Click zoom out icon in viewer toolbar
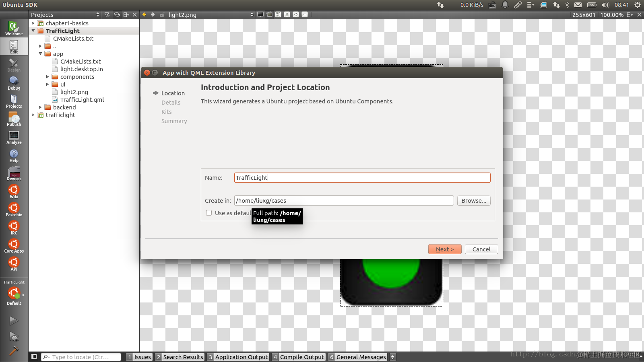This screenshot has width=644, height=362. coord(305,14)
